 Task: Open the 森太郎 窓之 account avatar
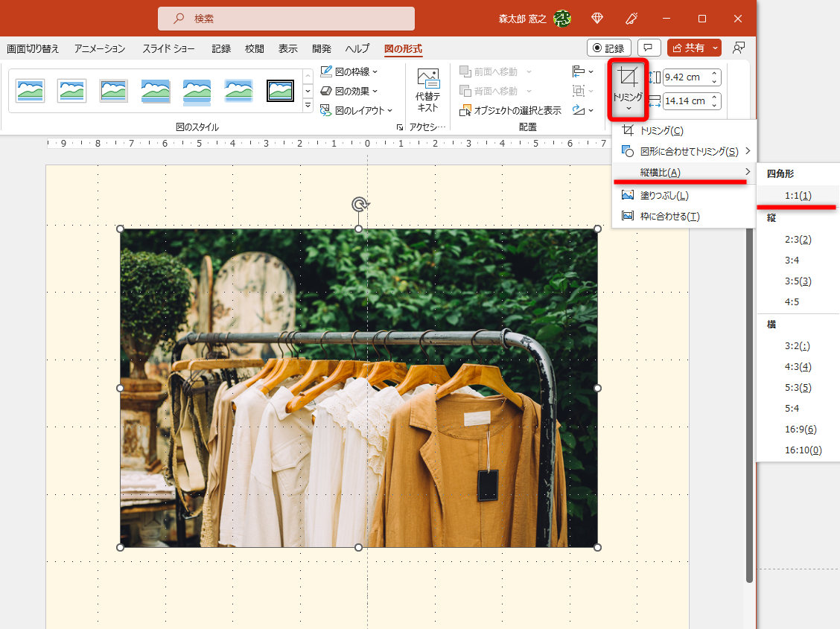pyautogui.click(x=562, y=19)
